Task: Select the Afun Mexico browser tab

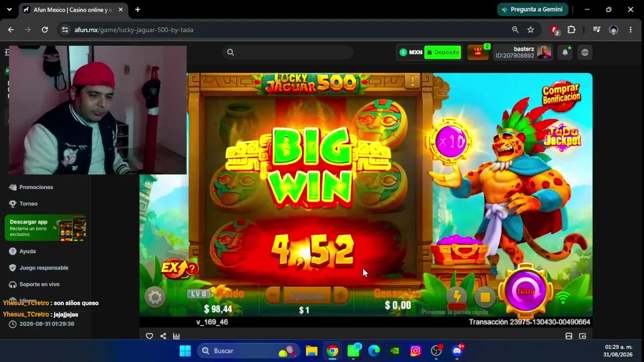Action: (73, 10)
